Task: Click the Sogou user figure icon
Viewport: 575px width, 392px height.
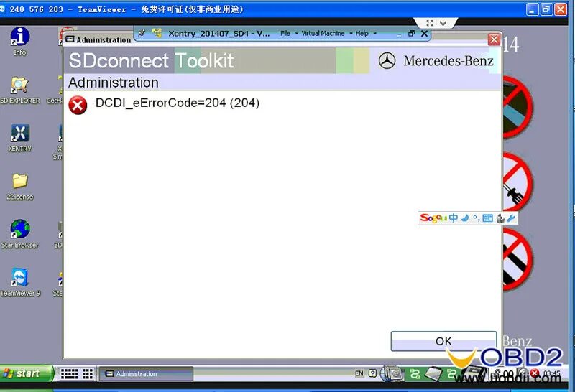Action: click(500, 218)
